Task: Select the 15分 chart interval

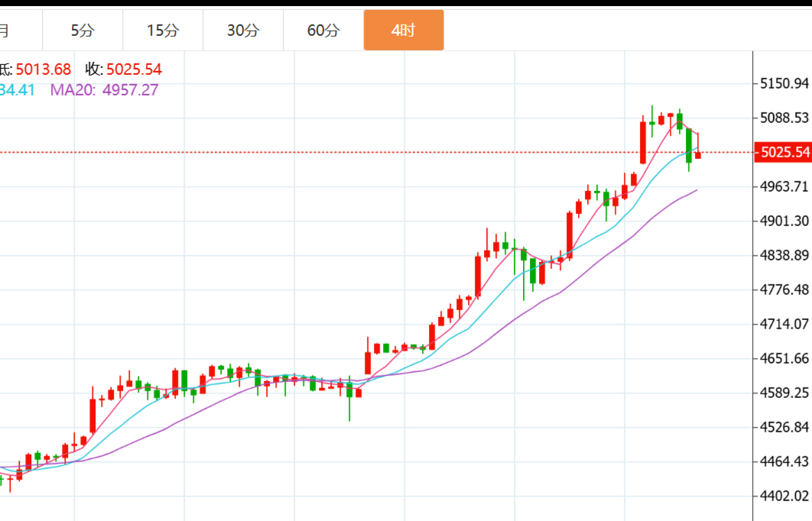Action: [x=163, y=31]
